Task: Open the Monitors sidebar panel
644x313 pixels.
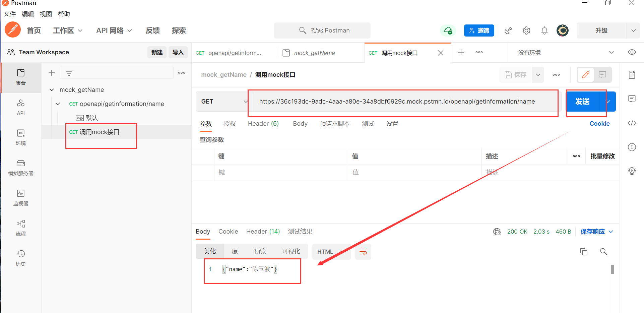Action: [x=21, y=198]
